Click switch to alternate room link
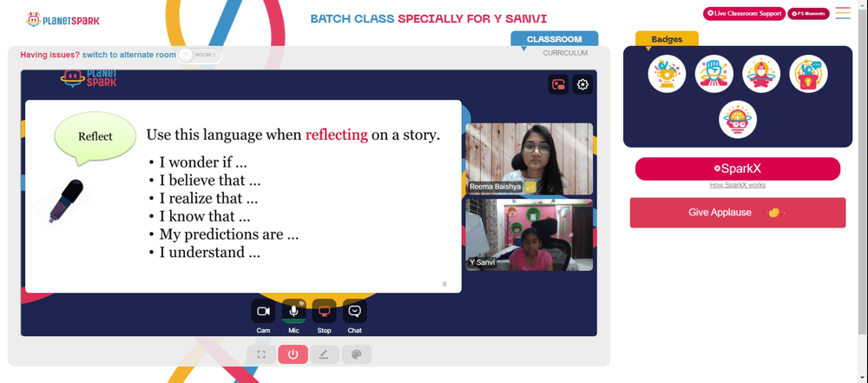Screen dimensions: 868x383 [x=129, y=55]
